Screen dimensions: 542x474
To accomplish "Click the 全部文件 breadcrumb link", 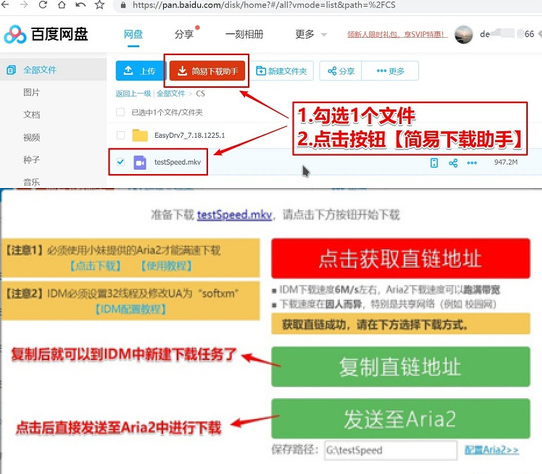I will point(171,93).
